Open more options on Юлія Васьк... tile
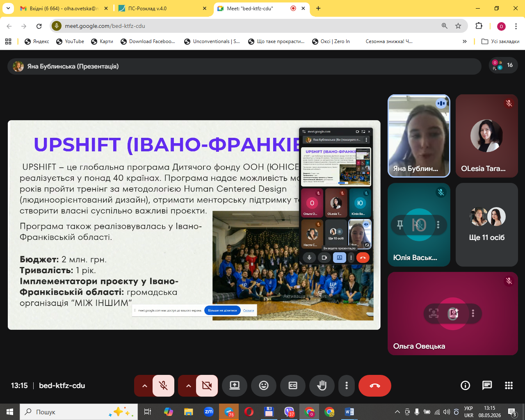The height and width of the screenshot is (420, 525). pyautogui.click(x=438, y=225)
